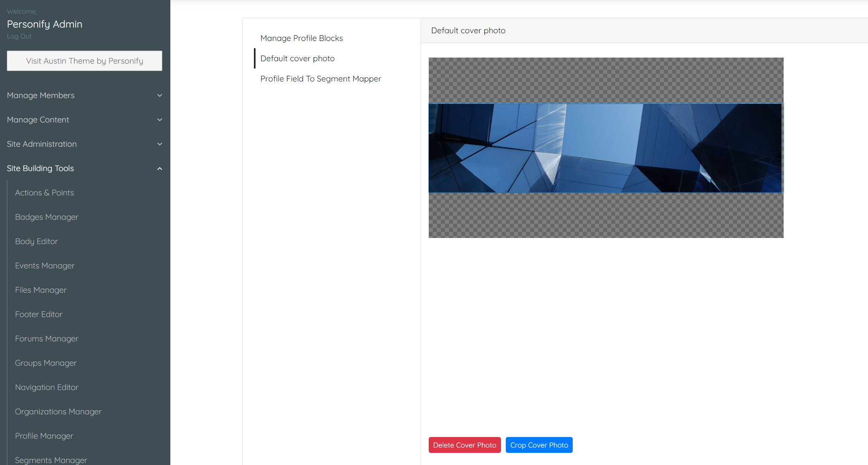Open Profile Field To Segment Mapper

[x=321, y=79]
